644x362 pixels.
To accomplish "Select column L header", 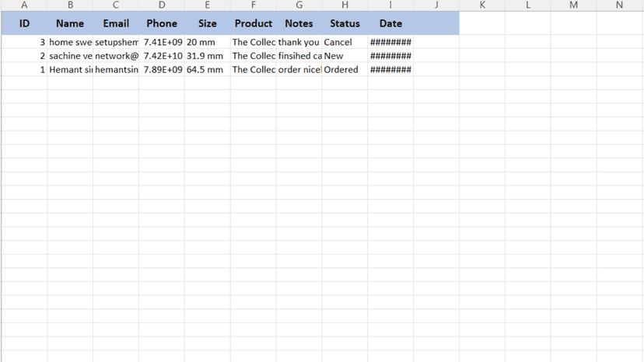I will point(528,5).
